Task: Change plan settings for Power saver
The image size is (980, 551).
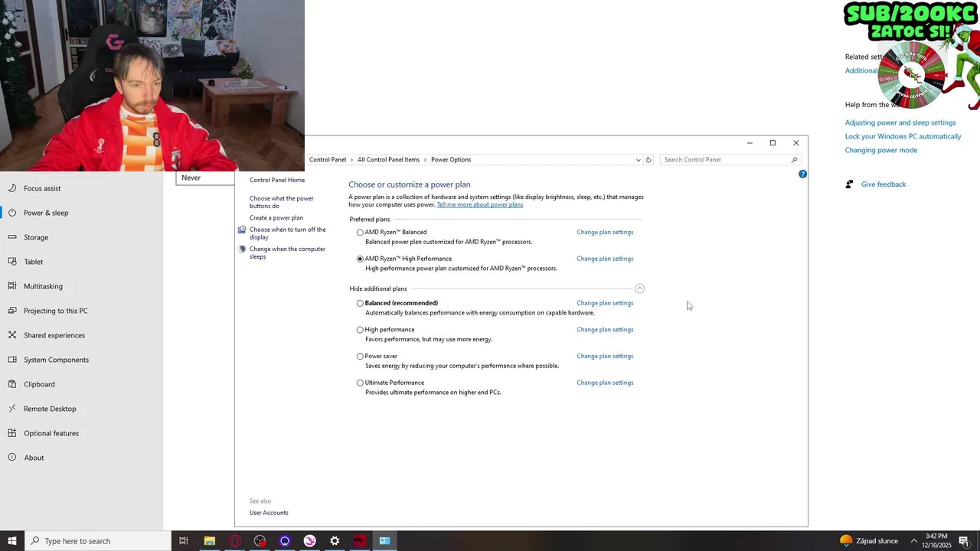Action: [x=605, y=356]
